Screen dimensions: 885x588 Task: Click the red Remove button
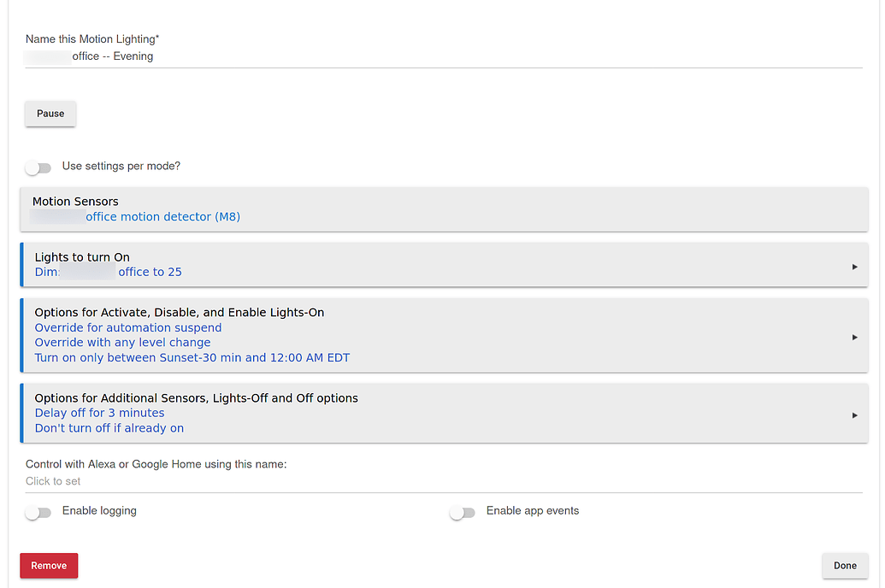click(49, 566)
